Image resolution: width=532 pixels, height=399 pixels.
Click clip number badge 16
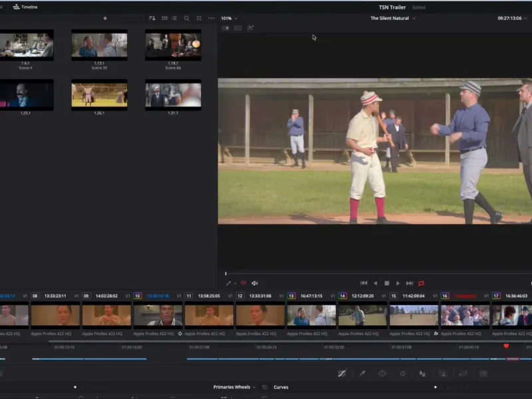(445, 296)
